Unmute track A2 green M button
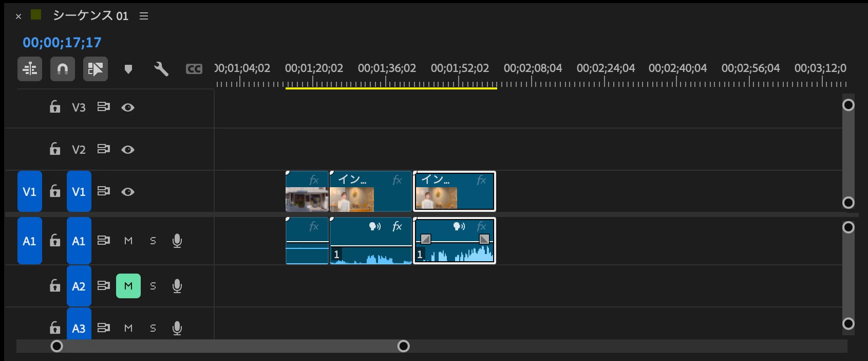This screenshot has width=868, height=361. 128,286
